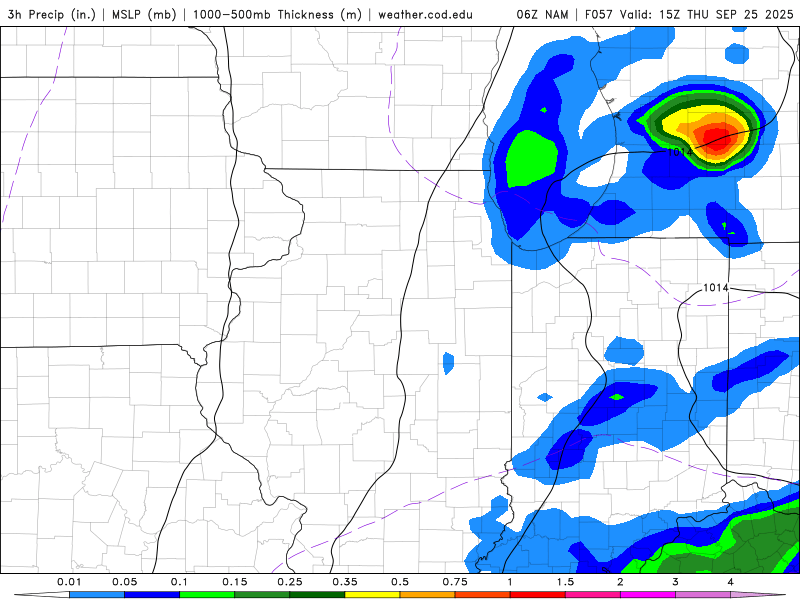Click the "15Z THU SEP 25 2025" valid time

pos(726,14)
